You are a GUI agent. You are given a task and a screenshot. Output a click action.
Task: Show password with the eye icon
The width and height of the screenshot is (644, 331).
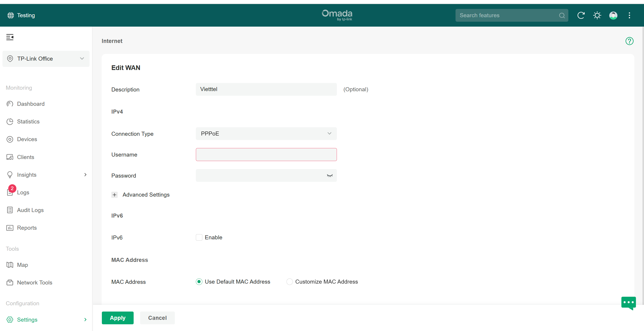click(x=329, y=176)
